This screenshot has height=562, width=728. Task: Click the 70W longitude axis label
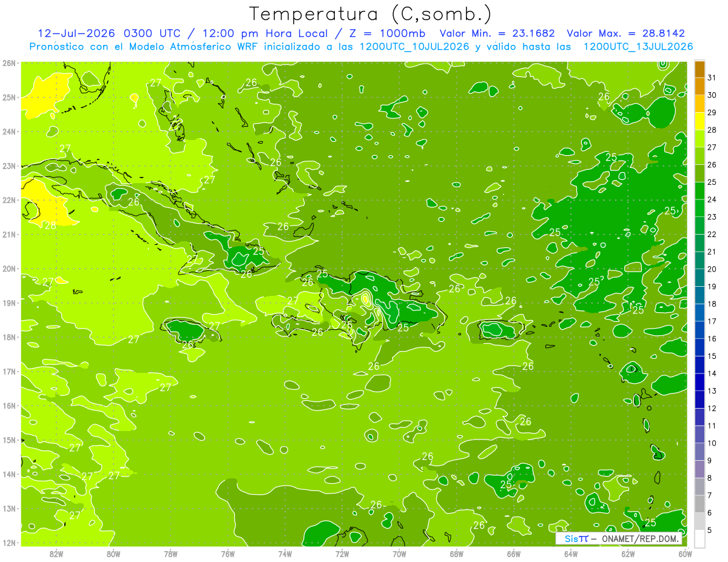click(x=399, y=553)
